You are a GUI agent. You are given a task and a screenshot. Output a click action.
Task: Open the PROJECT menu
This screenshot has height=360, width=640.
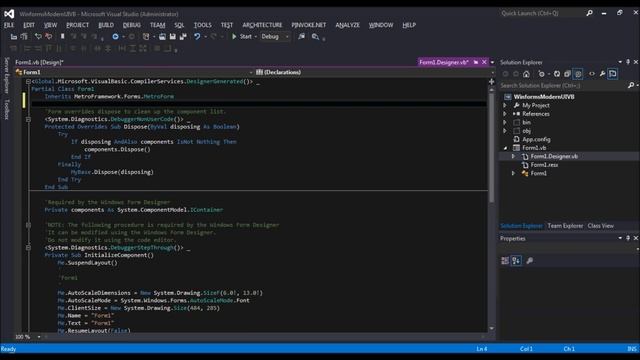click(78, 25)
